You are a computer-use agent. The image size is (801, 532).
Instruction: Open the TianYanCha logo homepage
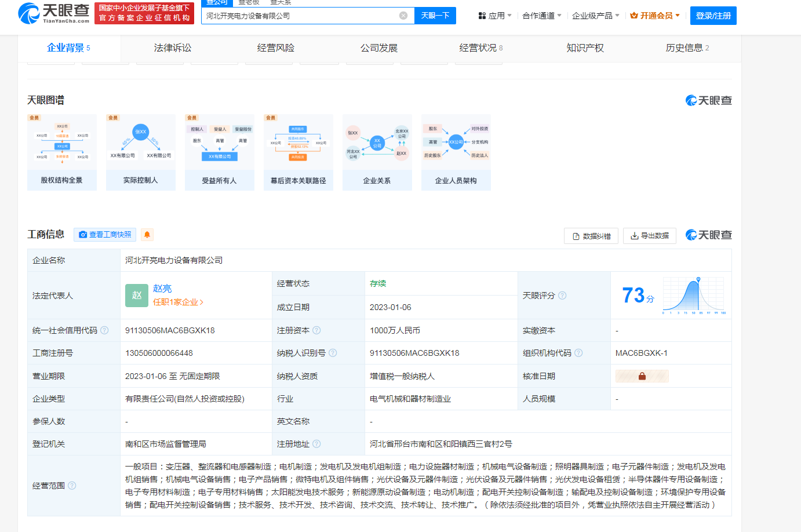click(54, 13)
